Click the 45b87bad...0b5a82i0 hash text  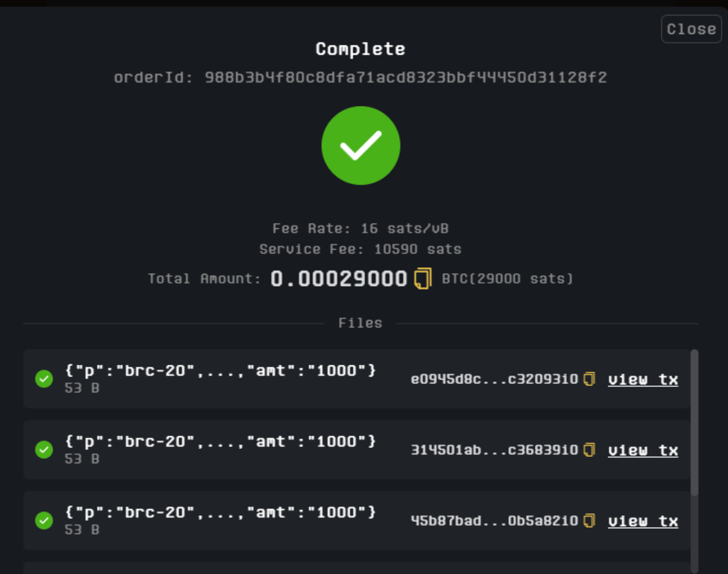(x=494, y=521)
